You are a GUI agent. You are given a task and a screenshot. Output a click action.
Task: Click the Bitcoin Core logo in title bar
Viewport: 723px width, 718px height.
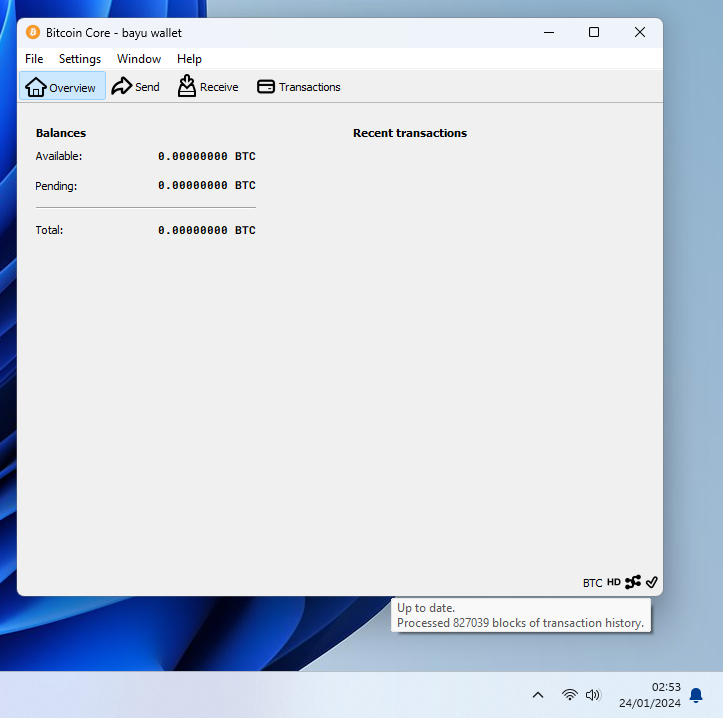(x=33, y=32)
